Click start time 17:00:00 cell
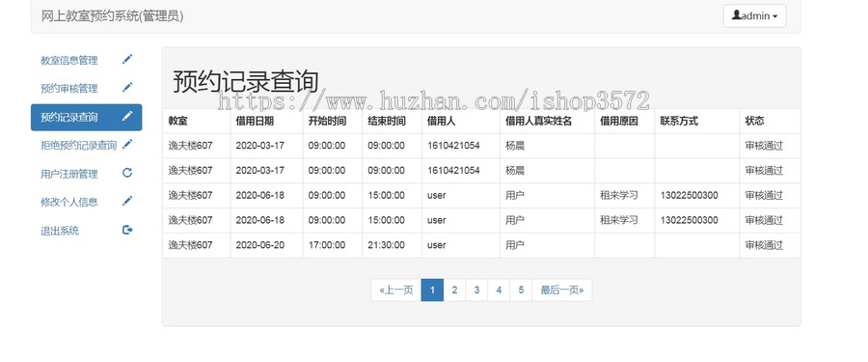Viewport: 868px width, 362px height. (327, 245)
